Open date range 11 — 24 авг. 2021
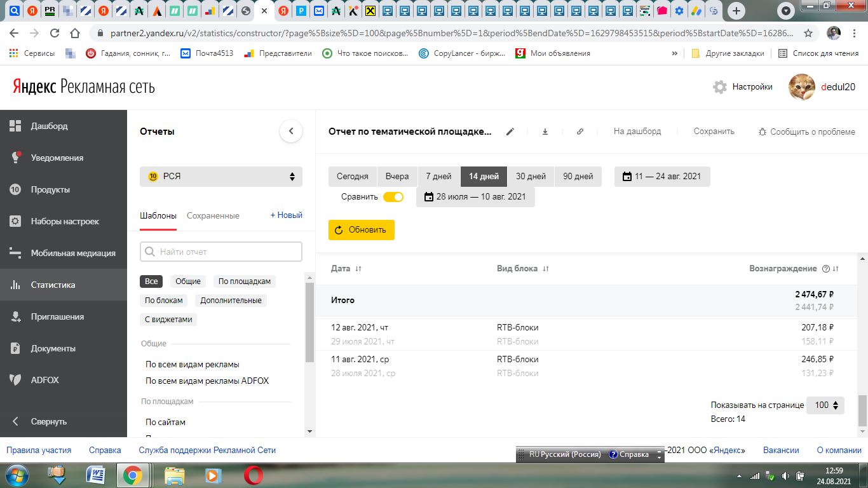868x488 pixels. 662,176
